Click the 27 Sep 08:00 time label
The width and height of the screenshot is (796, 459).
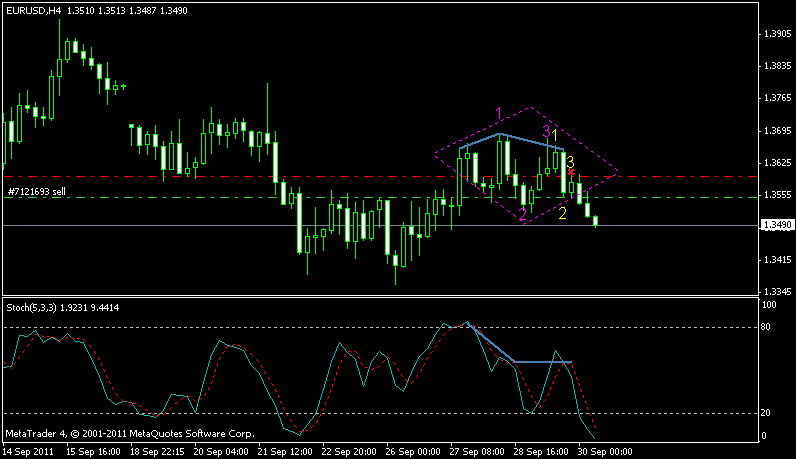pos(477,451)
